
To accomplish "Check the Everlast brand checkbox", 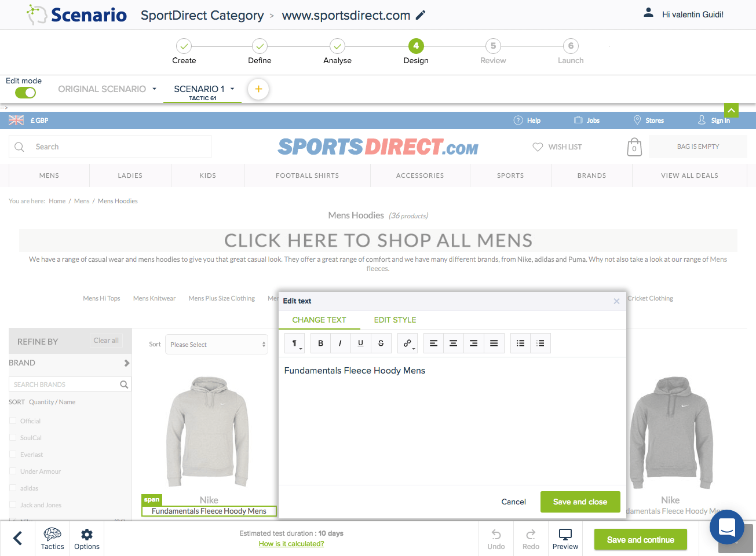I will 13,455.
